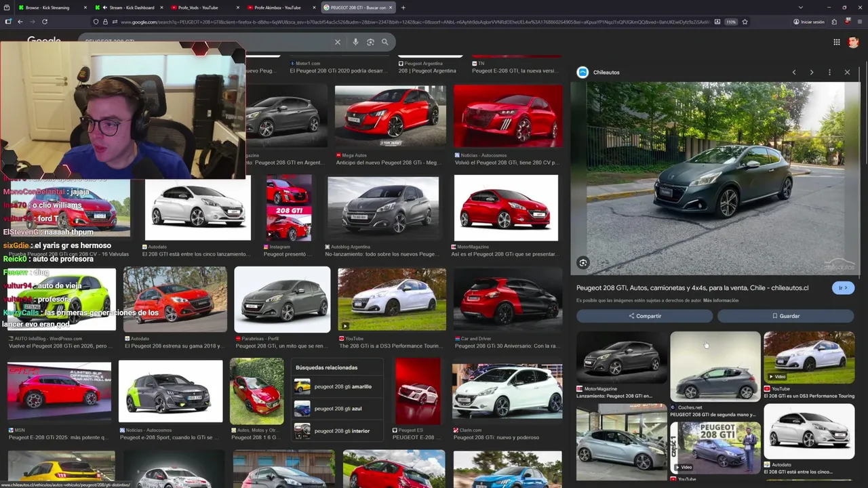This screenshot has width=868, height=488.
Task: Select related search 'peugeot 208 gti interior'
Action: coord(338,430)
